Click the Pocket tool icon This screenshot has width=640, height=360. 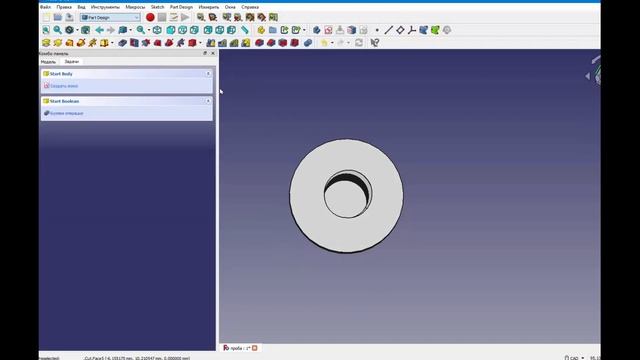(122, 42)
